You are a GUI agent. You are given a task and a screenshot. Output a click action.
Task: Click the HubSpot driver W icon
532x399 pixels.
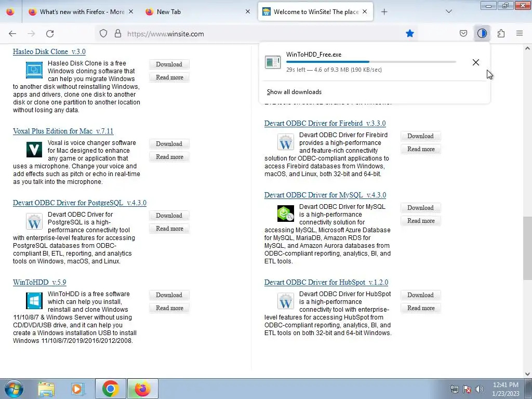point(286,301)
